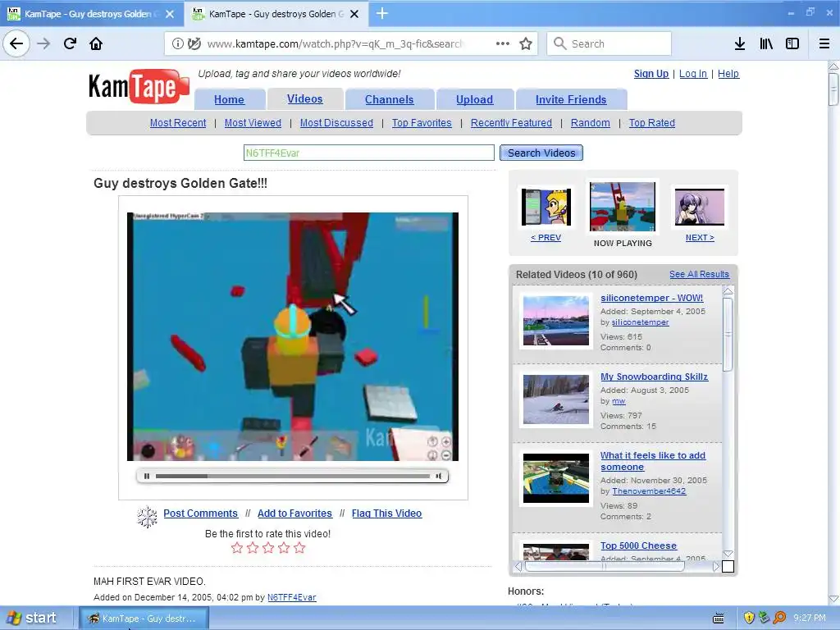Click the browser forward arrow
Image resolution: width=840 pixels, height=630 pixels.
(x=44, y=43)
